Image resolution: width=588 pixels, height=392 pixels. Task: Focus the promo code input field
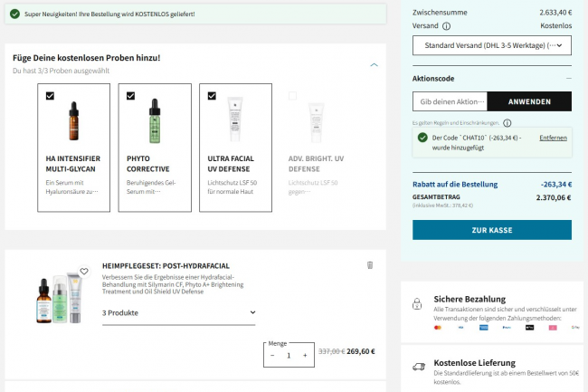tap(450, 101)
